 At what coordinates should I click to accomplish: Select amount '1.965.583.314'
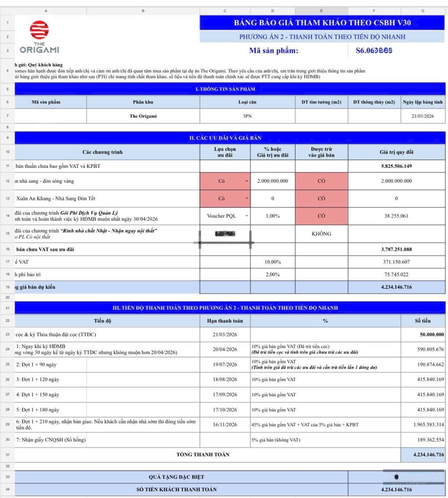click(423, 425)
